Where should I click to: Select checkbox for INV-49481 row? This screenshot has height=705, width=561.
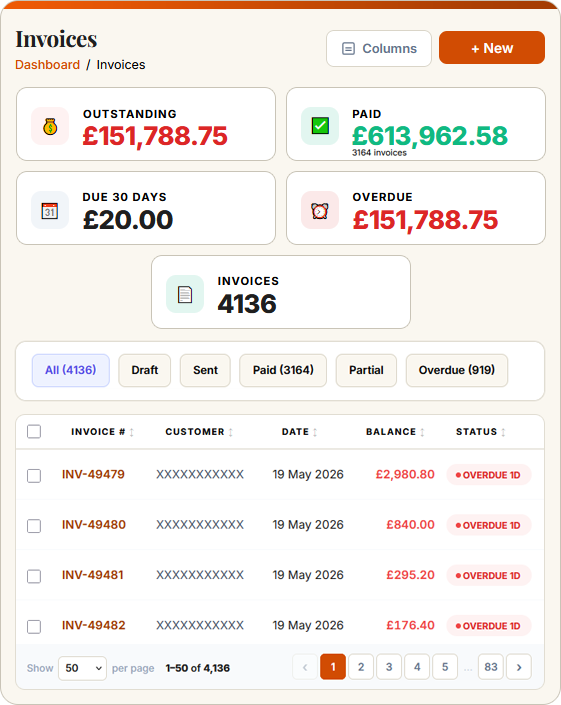pos(34,576)
